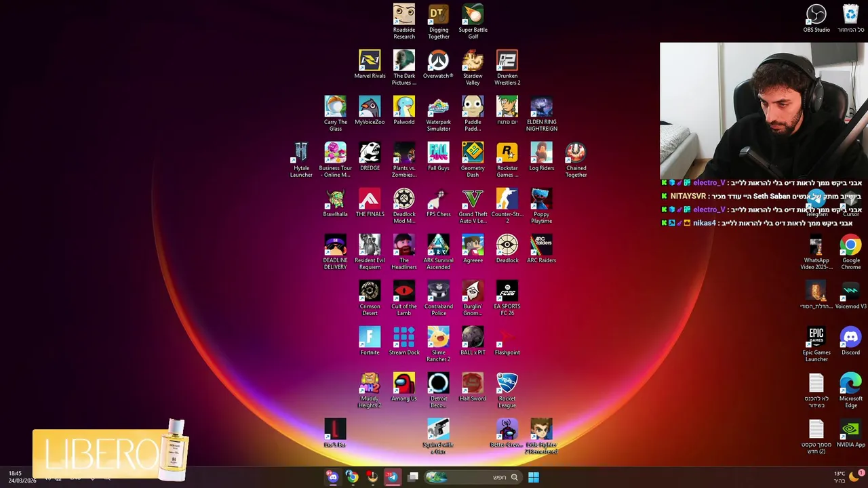Open the Recycle Bin icon

pyautogui.click(x=851, y=18)
